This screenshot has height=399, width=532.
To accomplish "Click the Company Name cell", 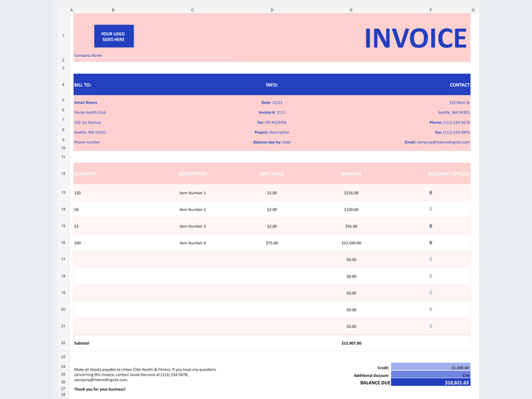I will click(x=88, y=55).
